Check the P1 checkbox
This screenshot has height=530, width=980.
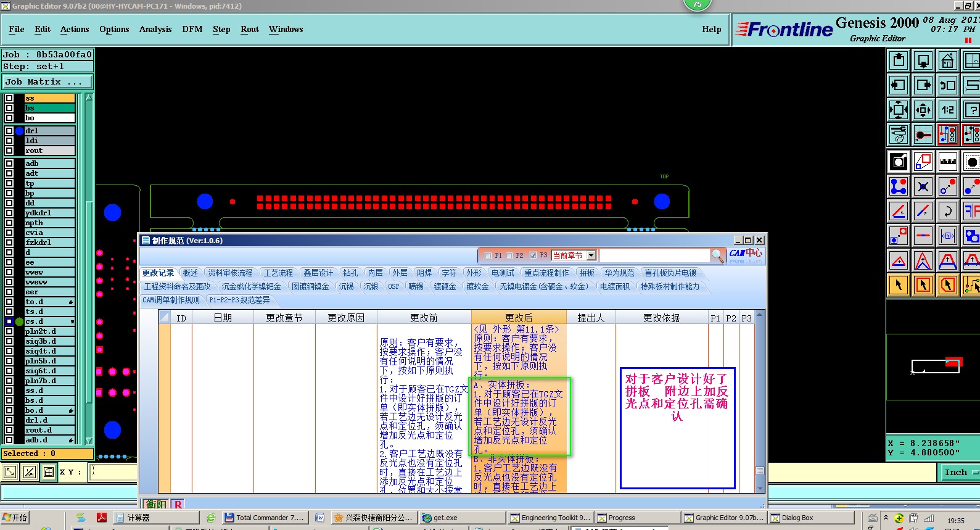click(488, 255)
